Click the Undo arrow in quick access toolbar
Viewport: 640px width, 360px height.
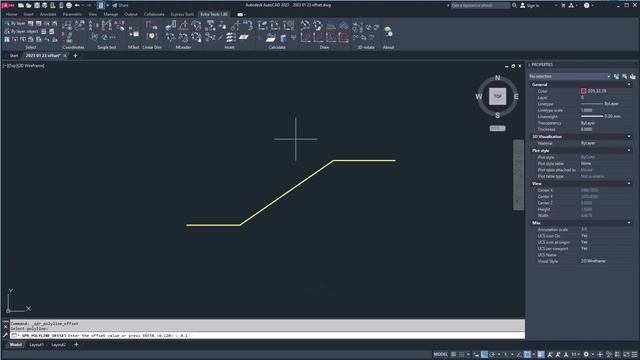[77, 5]
